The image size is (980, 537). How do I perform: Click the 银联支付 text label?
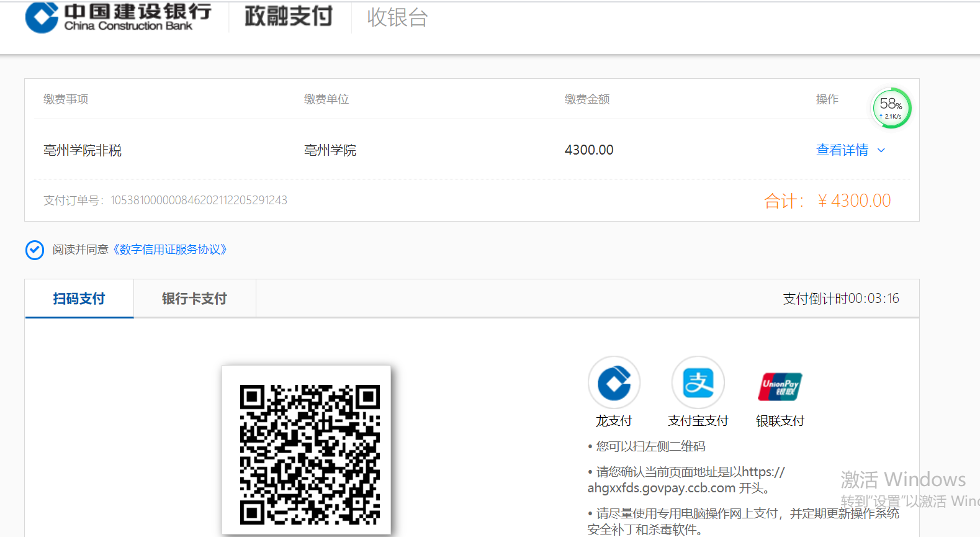780,421
